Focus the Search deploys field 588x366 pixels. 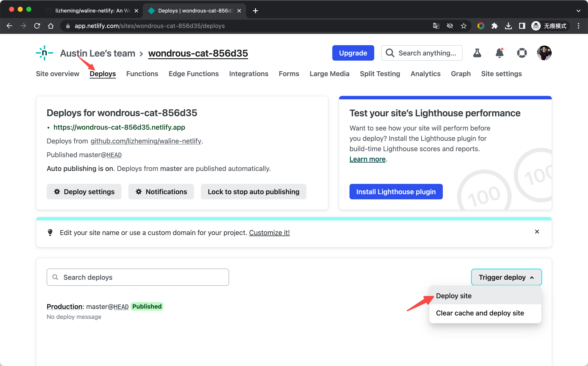pyautogui.click(x=137, y=277)
